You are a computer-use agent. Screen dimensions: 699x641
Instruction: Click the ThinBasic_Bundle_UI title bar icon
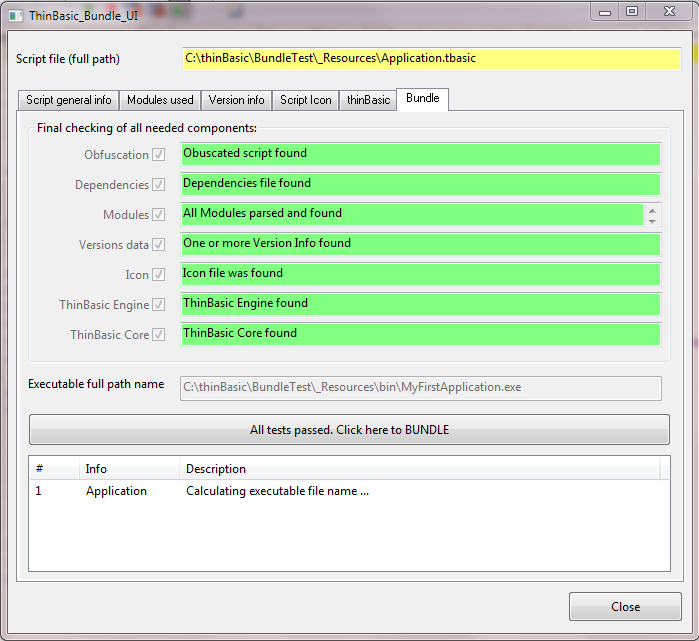click(x=15, y=17)
